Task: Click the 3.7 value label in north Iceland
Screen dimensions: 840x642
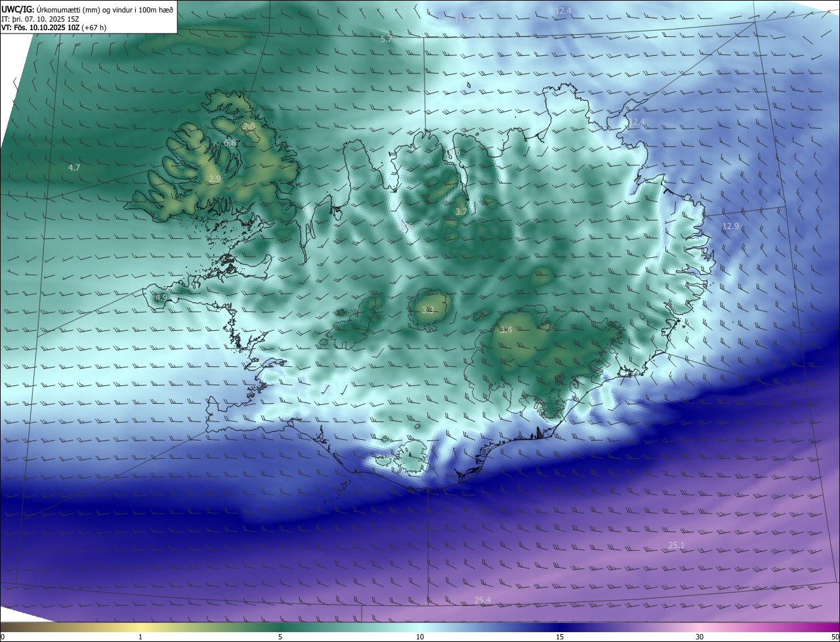Action: pyautogui.click(x=461, y=211)
